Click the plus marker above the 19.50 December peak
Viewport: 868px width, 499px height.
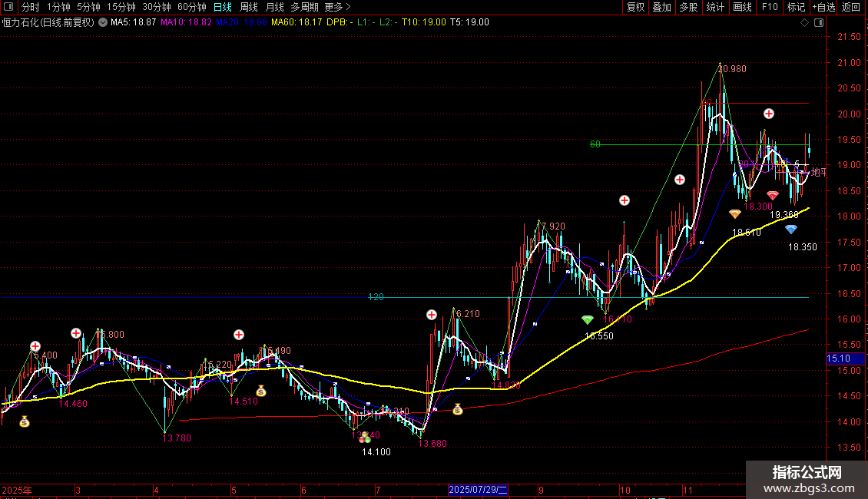tap(769, 114)
